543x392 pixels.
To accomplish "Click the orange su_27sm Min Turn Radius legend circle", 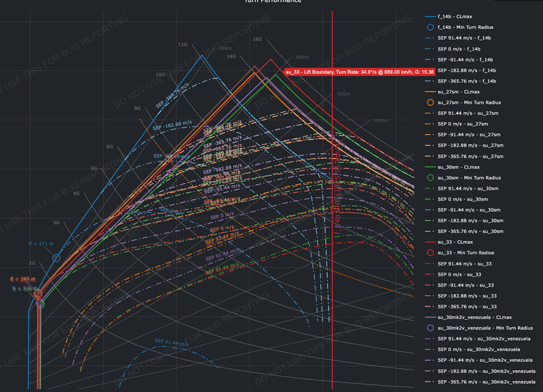I will [x=431, y=103].
